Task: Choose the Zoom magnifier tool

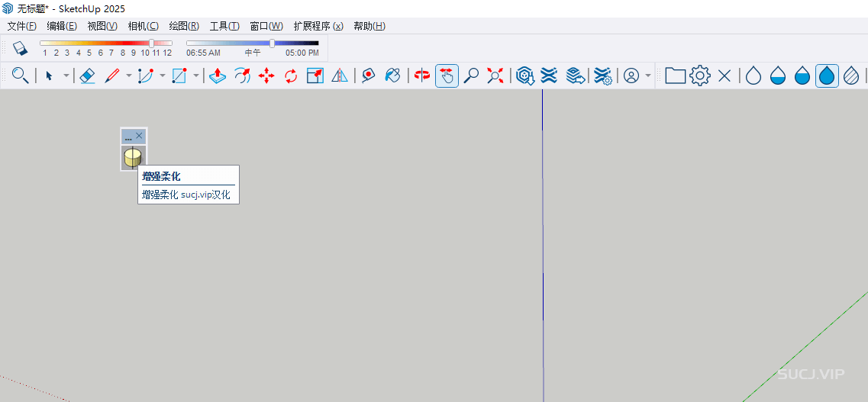Action: [x=471, y=76]
